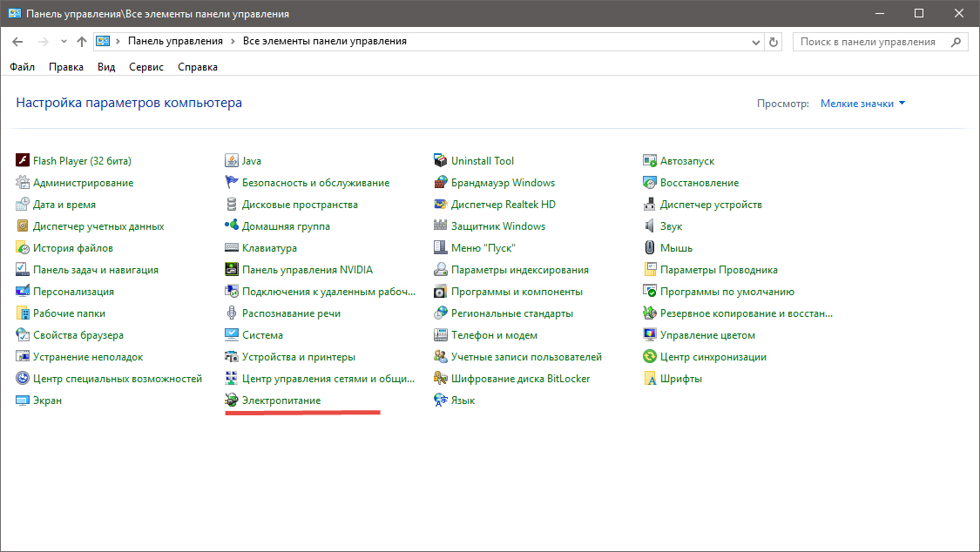Click the Электропитание battery icon

pyautogui.click(x=231, y=401)
